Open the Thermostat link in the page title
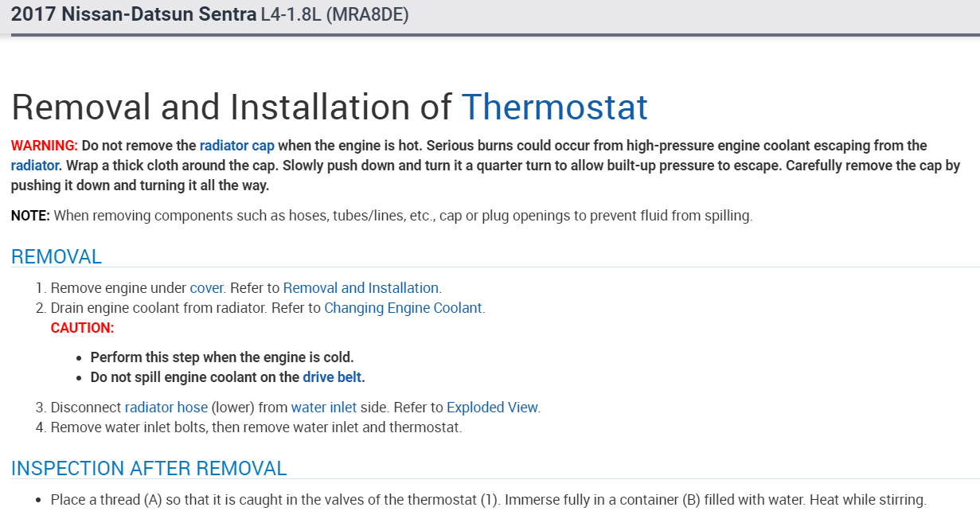980x515 pixels. (x=554, y=107)
